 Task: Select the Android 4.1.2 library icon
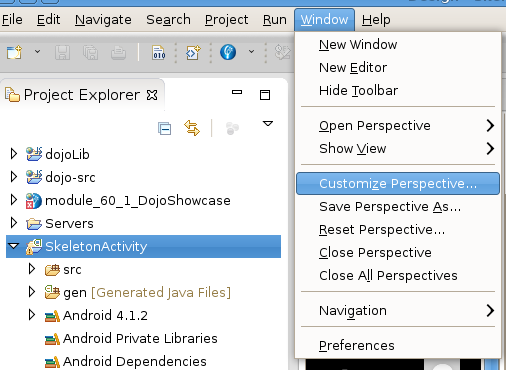coord(52,316)
